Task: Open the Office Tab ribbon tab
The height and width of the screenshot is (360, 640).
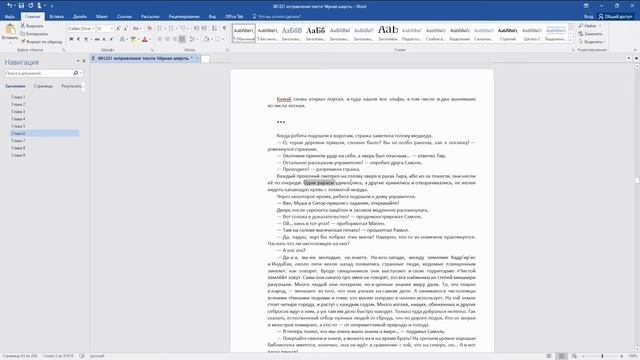Action: pyautogui.click(x=234, y=16)
